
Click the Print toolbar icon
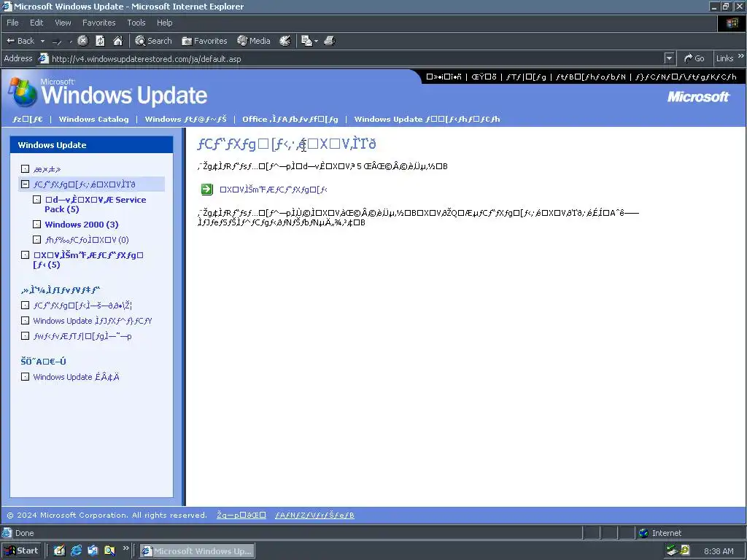329,41
